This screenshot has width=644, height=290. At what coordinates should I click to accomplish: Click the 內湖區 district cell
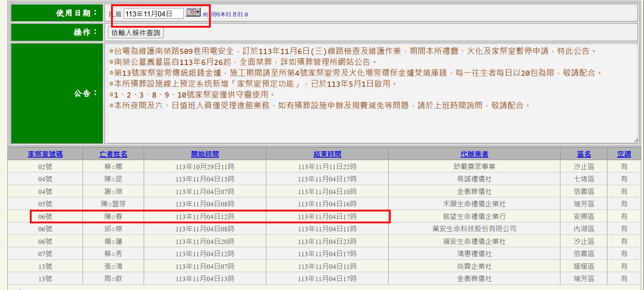(584, 229)
